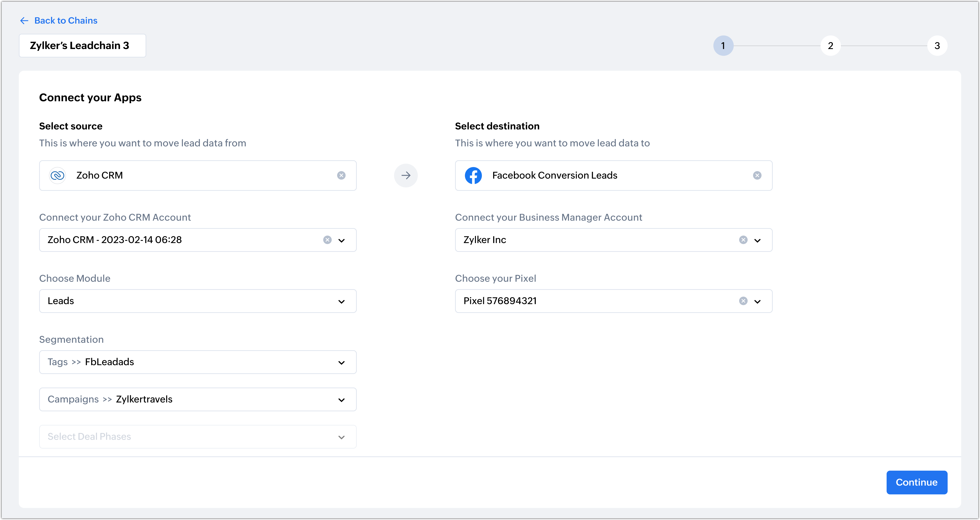Clear the Pixel 576894321 selection

click(743, 301)
